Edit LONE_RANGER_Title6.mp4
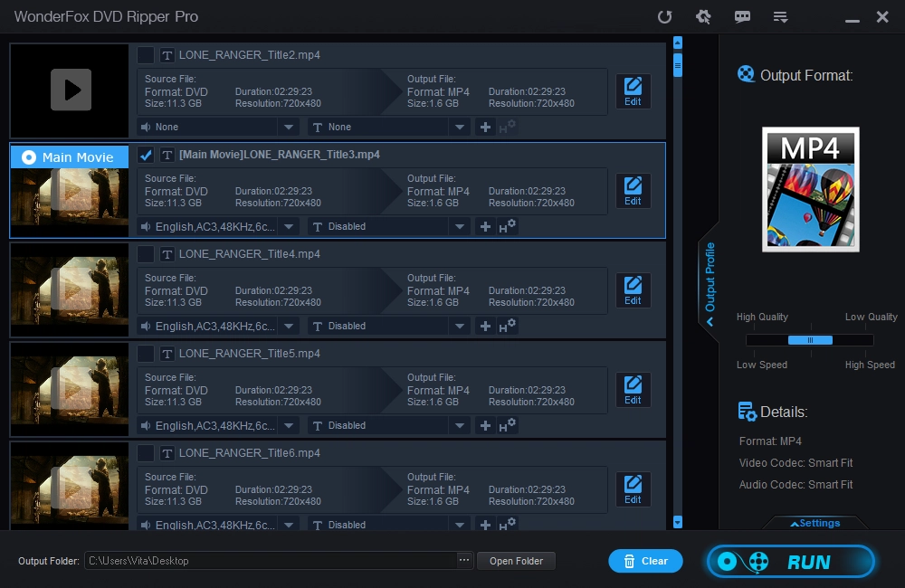Viewport: 905px width, 588px height. click(633, 490)
